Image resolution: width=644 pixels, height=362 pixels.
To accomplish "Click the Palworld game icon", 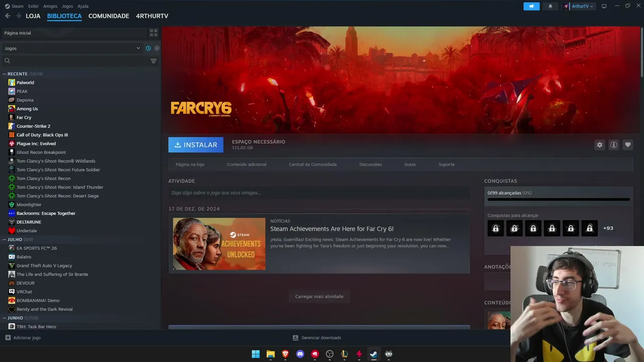I will (12, 82).
